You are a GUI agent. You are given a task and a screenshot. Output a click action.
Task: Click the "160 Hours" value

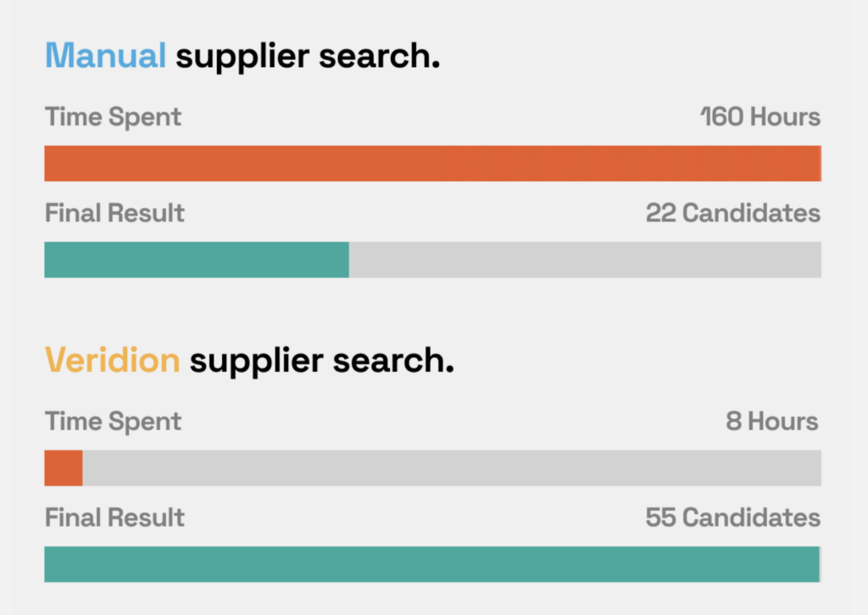(760, 117)
